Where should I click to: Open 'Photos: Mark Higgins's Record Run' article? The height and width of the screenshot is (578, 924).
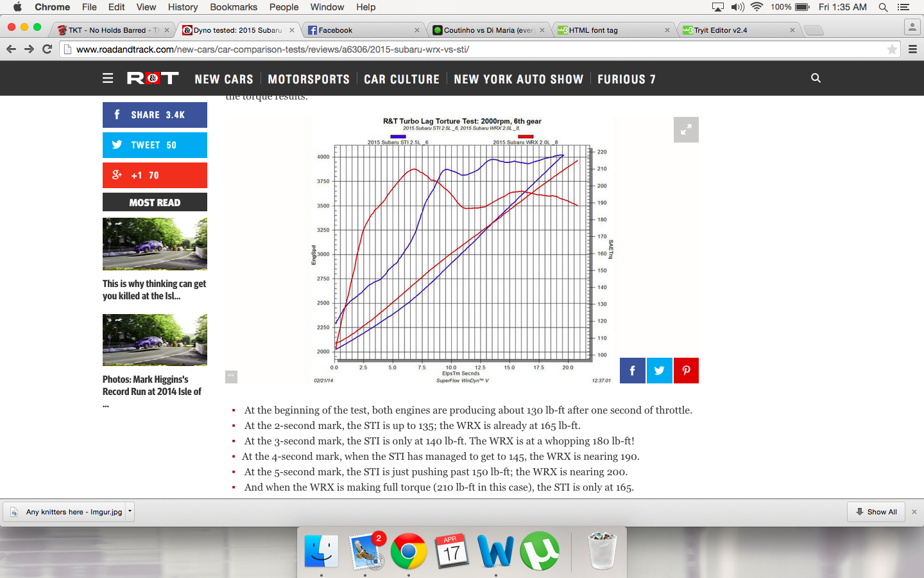[x=152, y=392]
